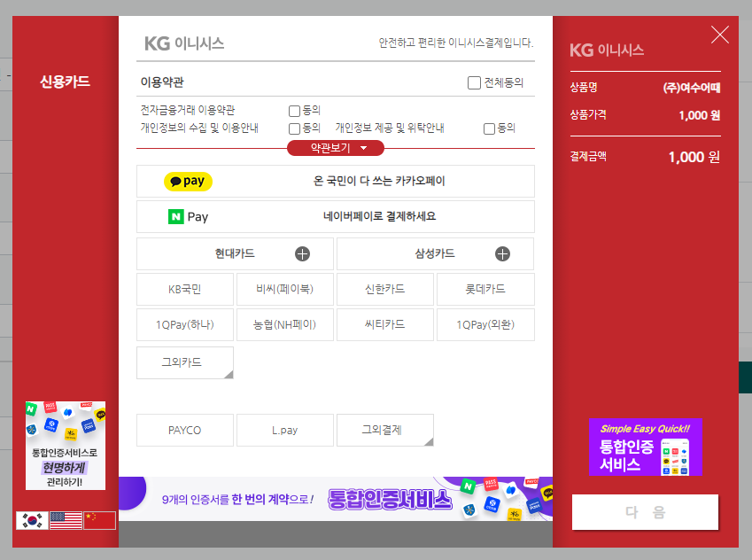
Task: Click the 결제금액 1,000 원 total
Action: point(694,157)
